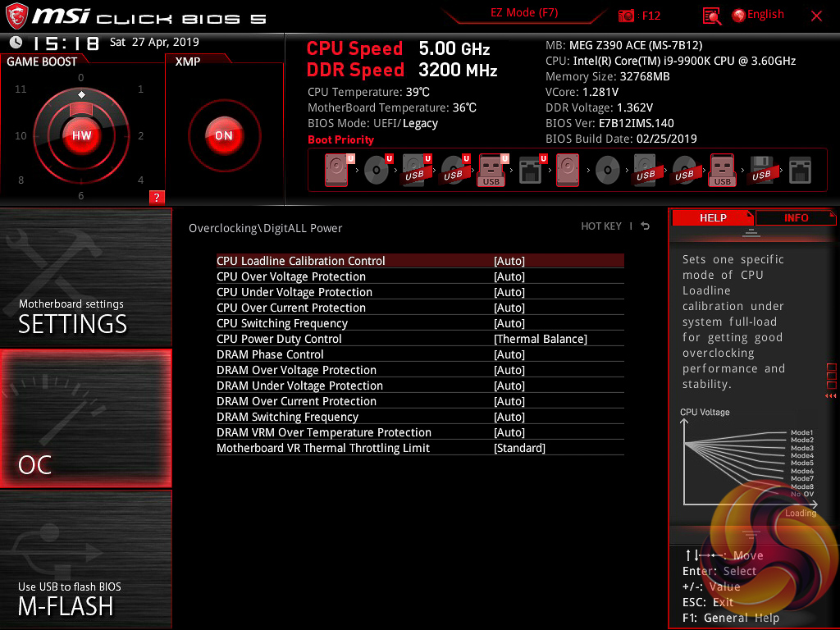The height and width of the screenshot is (630, 840).
Task: Select the UEFI optical disc boot device icon
Action: pyautogui.click(x=378, y=170)
